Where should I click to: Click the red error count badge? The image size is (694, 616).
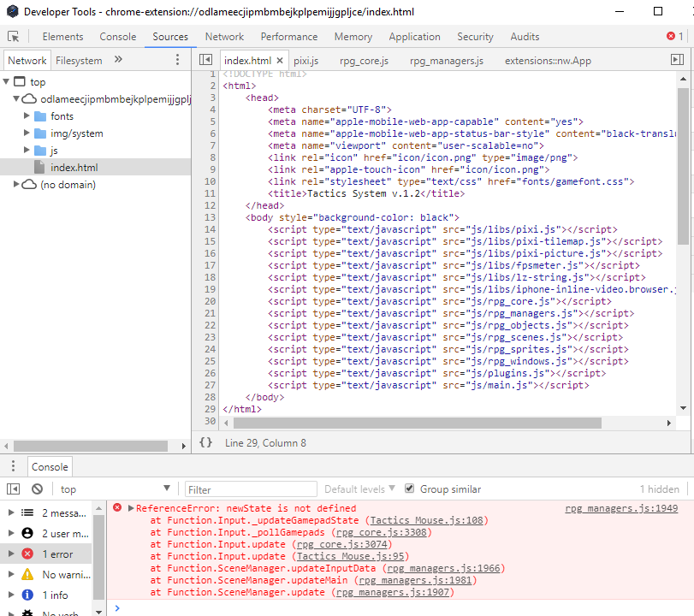[x=675, y=36]
